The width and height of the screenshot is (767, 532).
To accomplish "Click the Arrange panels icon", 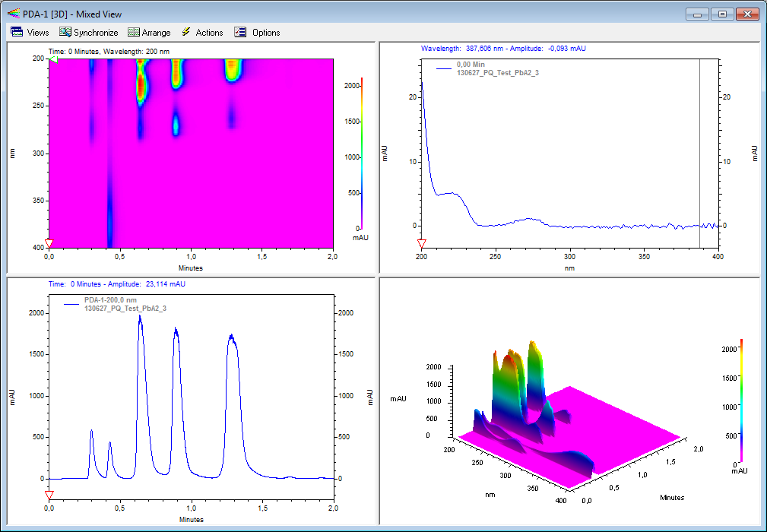I will tap(134, 32).
